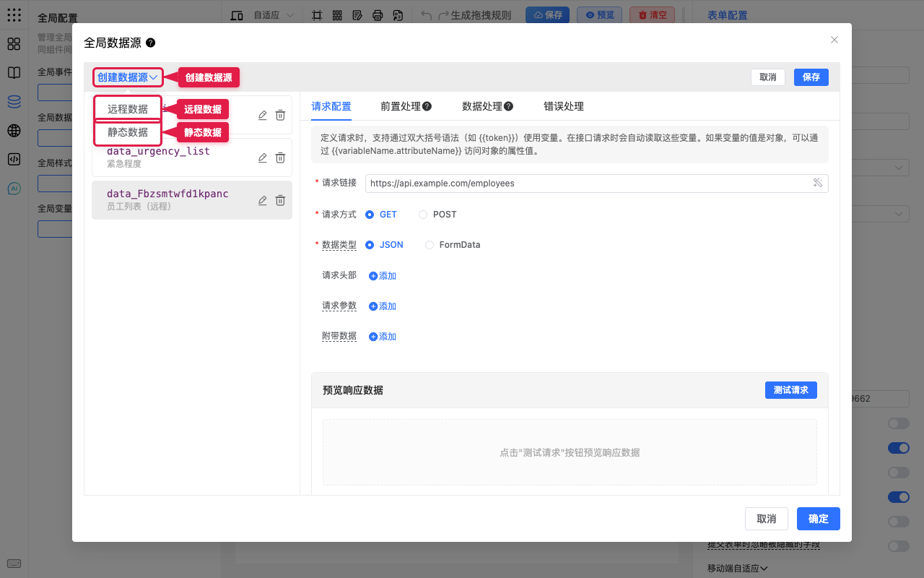Click 添加 next to 附带数据
Image resolution: width=924 pixels, height=578 pixels.
383,337
